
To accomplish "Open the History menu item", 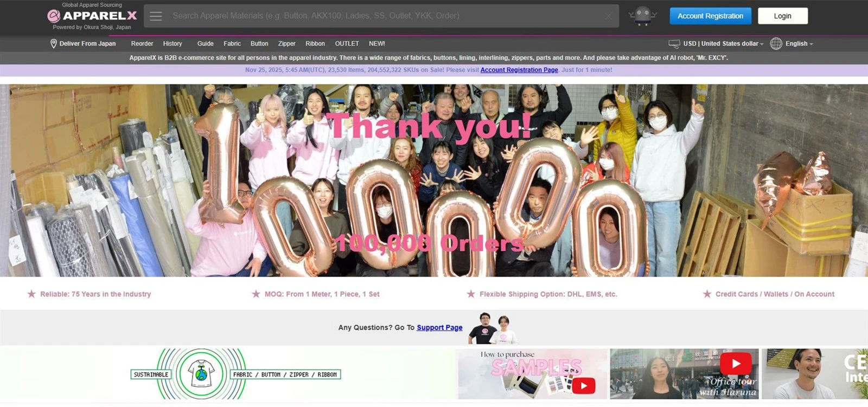I will coord(173,44).
